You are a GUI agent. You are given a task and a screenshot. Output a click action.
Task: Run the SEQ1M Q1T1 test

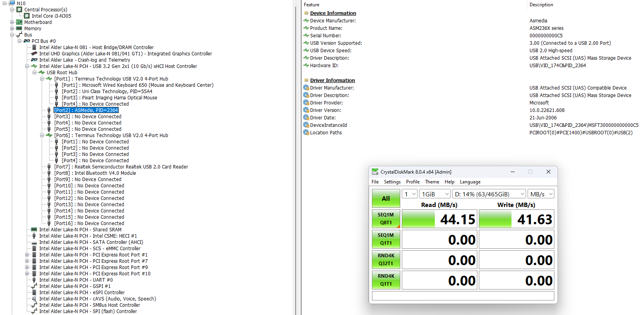coord(386,239)
